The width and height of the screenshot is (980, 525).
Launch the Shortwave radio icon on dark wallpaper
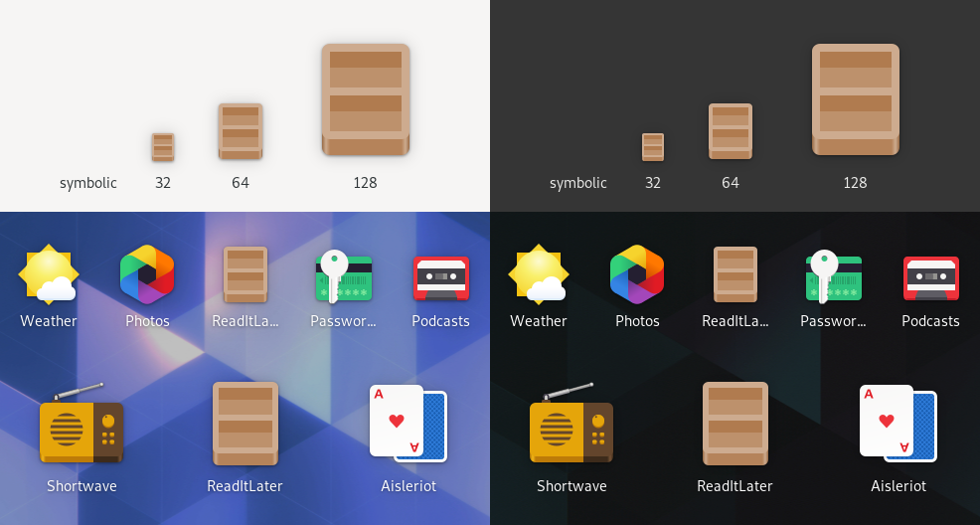point(572,424)
